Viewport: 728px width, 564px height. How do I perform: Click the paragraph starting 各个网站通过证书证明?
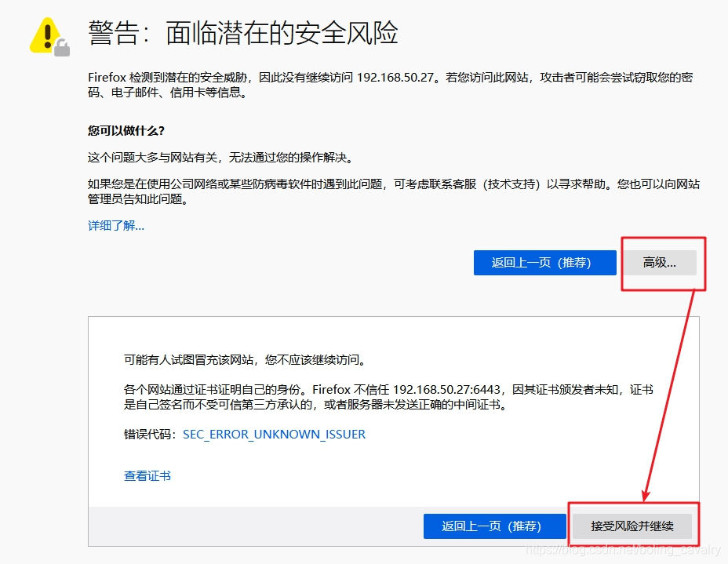click(x=388, y=397)
